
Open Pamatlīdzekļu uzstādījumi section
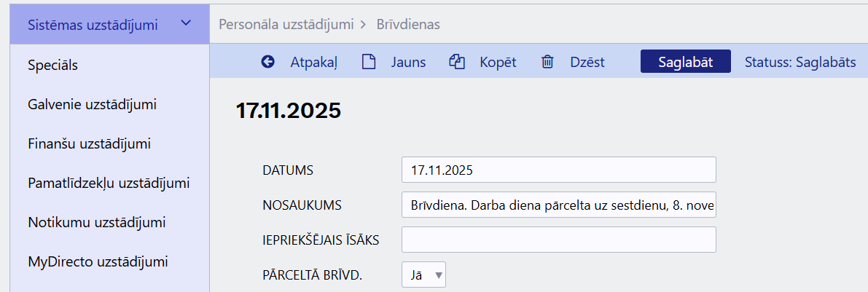point(109,183)
